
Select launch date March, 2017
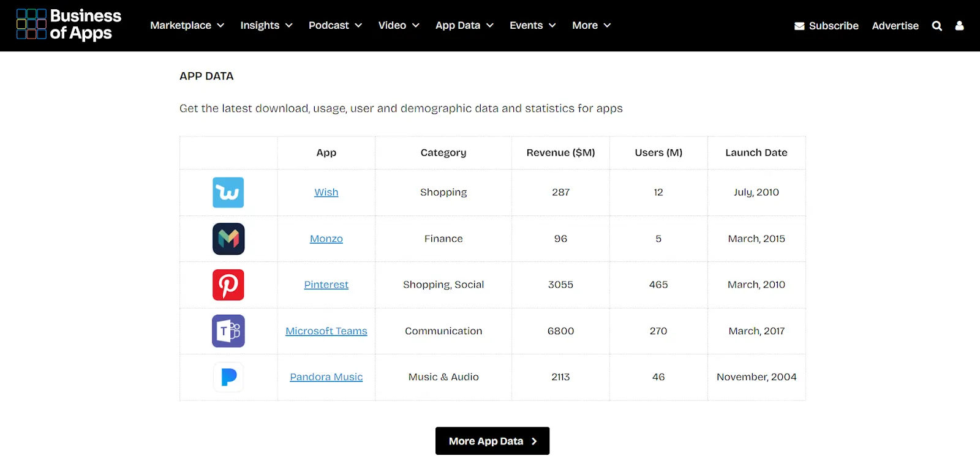pos(756,331)
